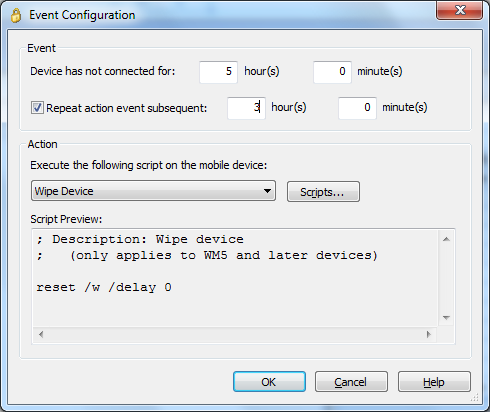Click the resize grip at dialog corner
The height and width of the screenshot is (412, 490).
coord(475,397)
